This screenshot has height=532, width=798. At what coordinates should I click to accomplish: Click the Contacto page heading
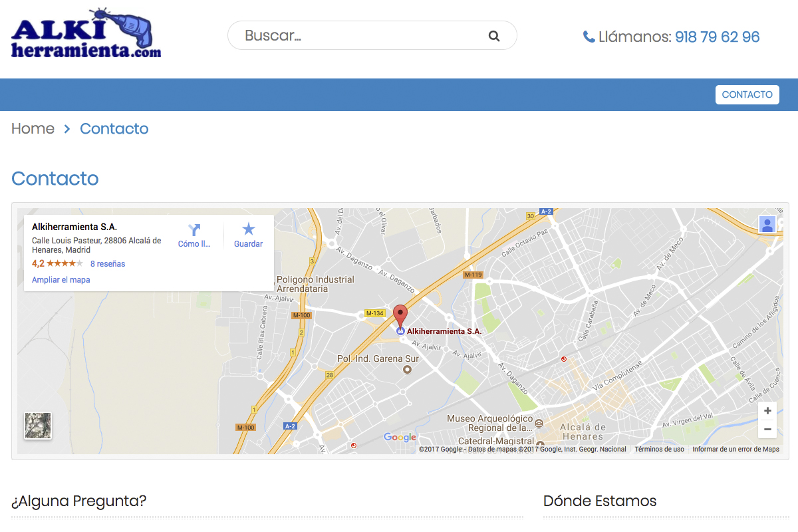click(55, 178)
